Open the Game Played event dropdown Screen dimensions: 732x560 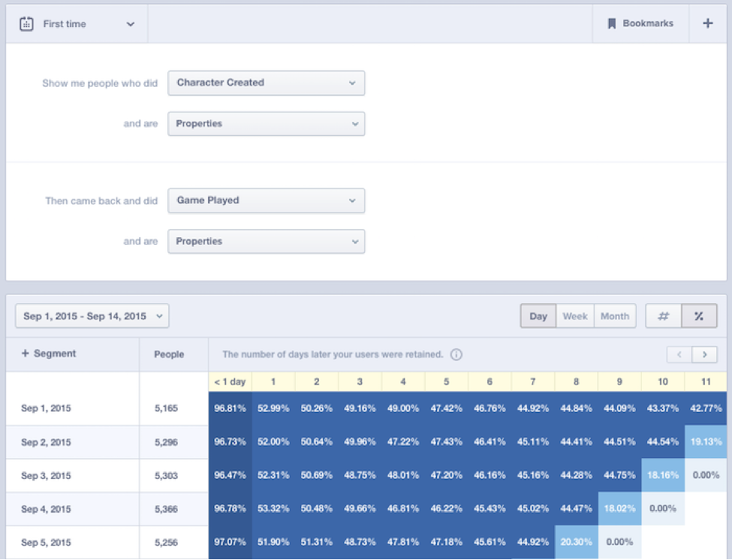coord(266,200)
